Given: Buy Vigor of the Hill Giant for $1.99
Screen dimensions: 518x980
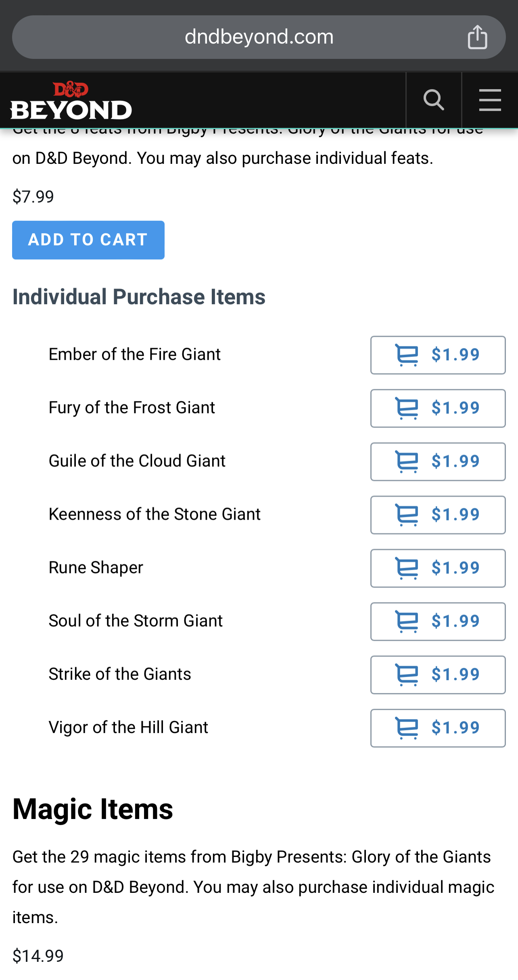Looking at the screenshot, I should click(x=438, y=728).
